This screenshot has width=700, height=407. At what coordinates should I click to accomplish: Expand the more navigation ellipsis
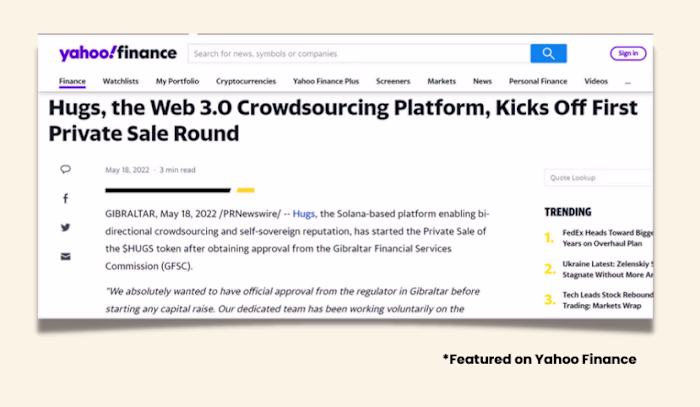click(x=627, y=81)
